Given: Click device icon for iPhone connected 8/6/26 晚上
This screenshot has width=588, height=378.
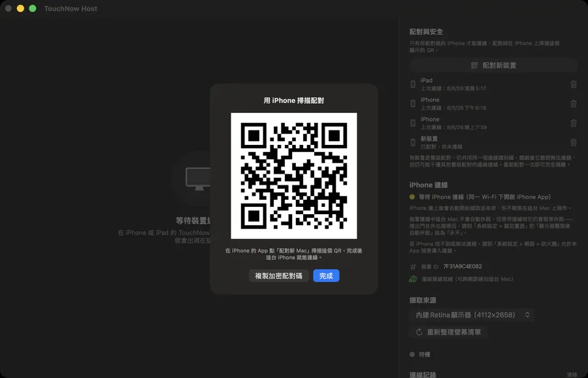Looking at the screenshot, I should [413, 123].
